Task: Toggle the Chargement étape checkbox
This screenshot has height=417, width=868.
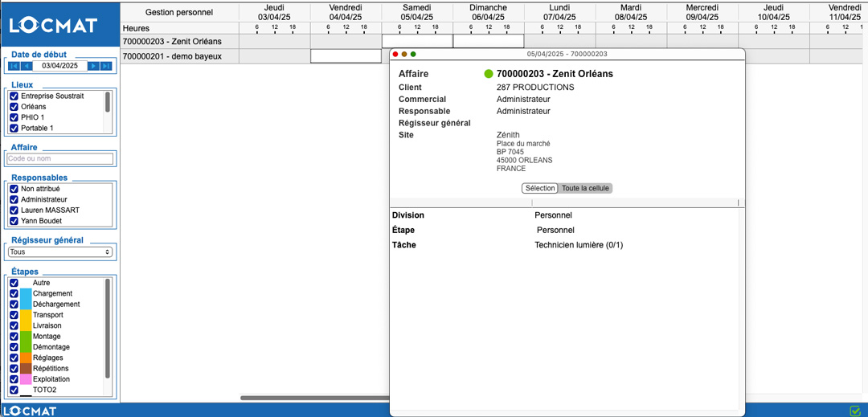Action: coord(14,293)
